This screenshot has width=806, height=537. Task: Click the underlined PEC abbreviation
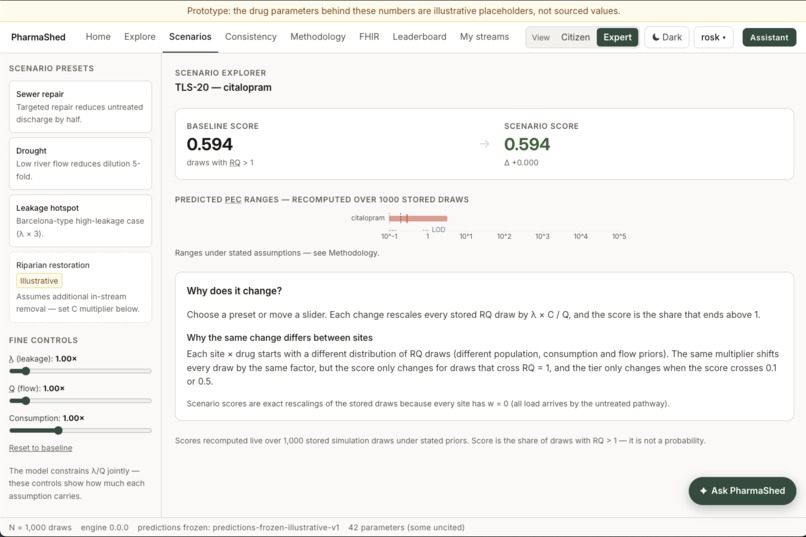[233, 199]
